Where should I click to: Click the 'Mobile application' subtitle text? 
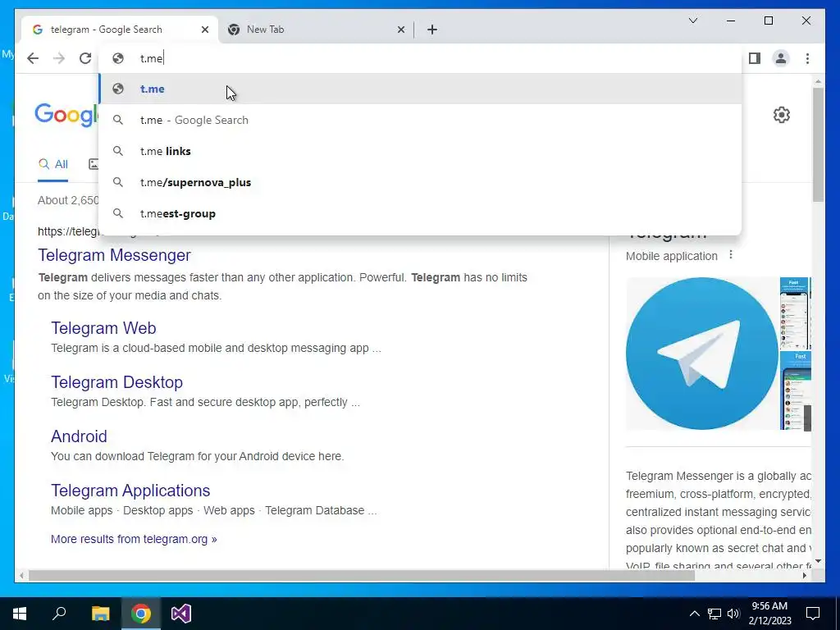pos(671,256)
